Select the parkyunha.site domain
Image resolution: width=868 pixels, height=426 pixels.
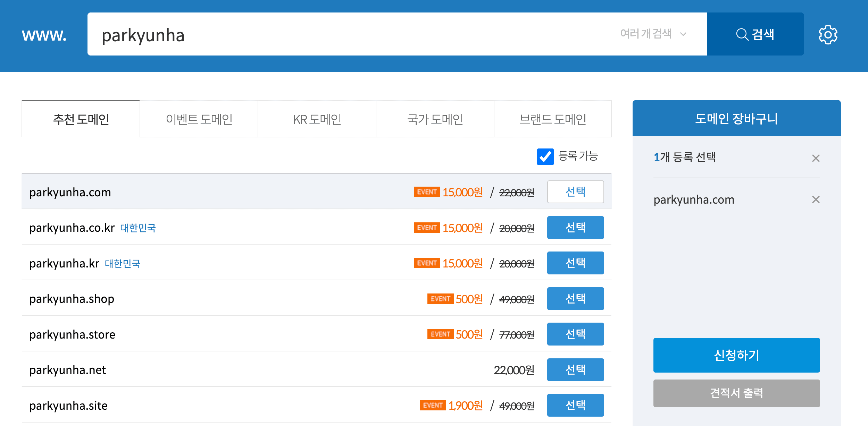(575, 405)
